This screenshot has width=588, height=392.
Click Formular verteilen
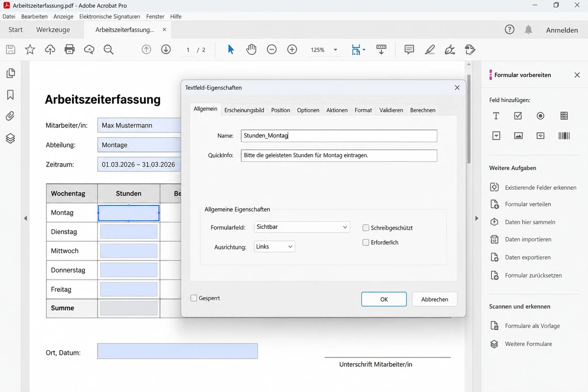pos(521,204)
